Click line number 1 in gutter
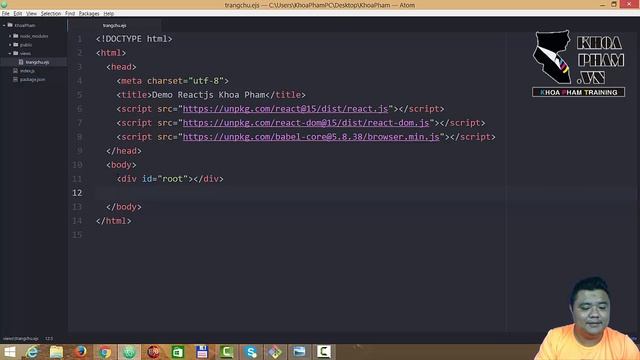The image size is (640, 360). (x=80, y=39)
